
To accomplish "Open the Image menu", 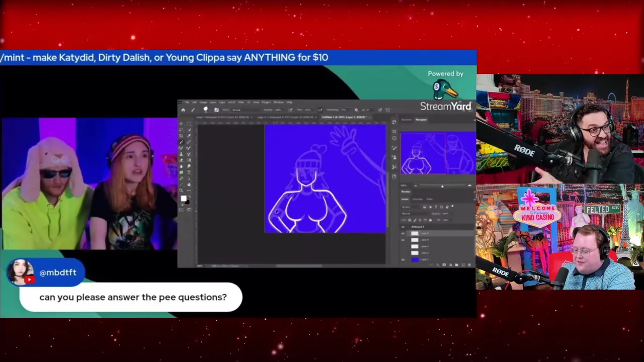I will pyautogui.click(x=203, y=102).
